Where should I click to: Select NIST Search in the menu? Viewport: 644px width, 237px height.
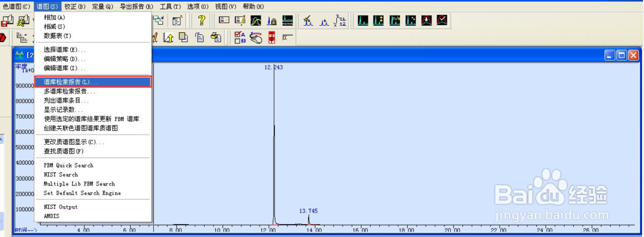click(x=61, y=175)
